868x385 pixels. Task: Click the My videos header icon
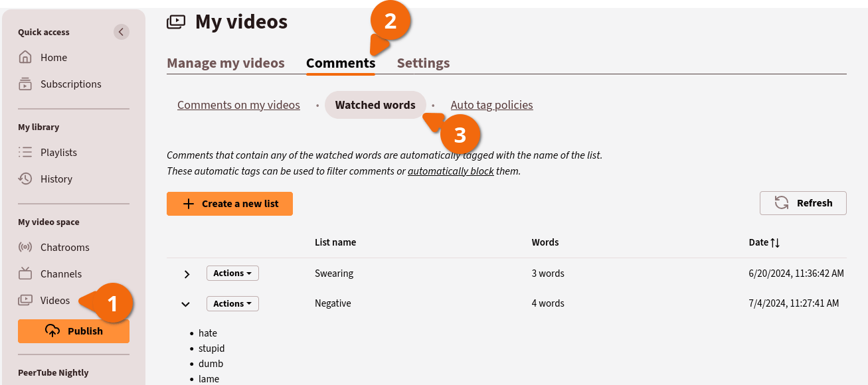[176, 22]
